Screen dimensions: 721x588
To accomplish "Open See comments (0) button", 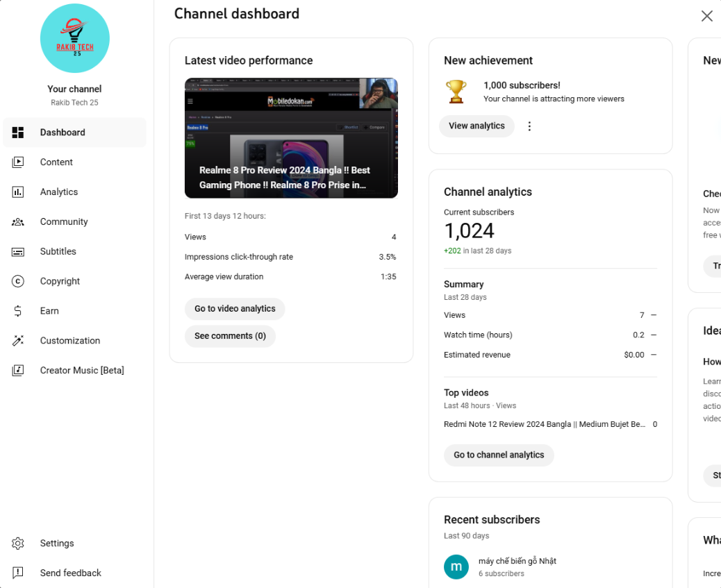I will [230, 336].
